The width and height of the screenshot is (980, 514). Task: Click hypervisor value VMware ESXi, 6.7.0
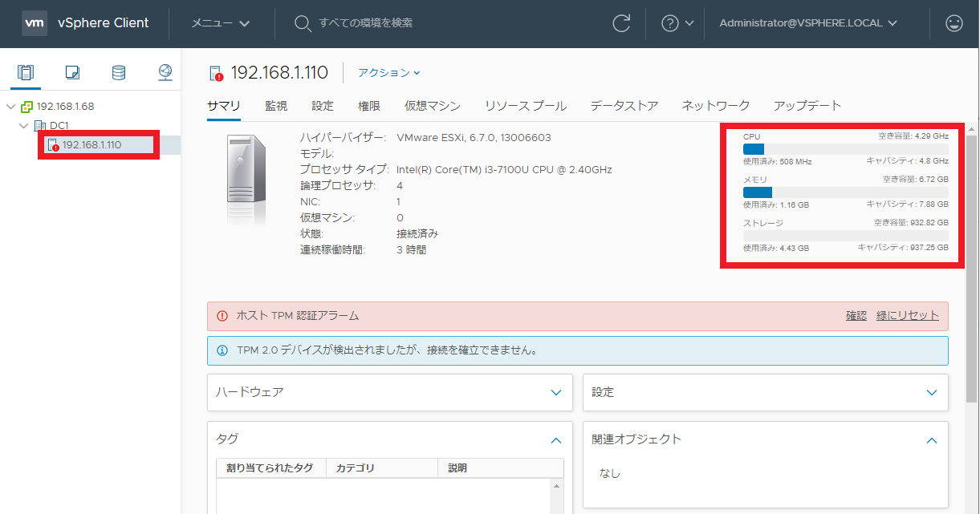[474, 137]
